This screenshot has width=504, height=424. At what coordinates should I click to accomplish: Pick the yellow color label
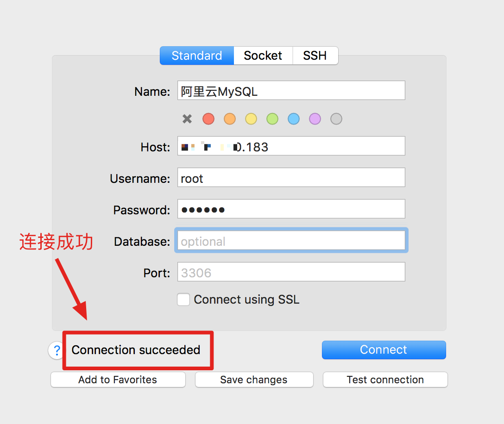[251, 119]
